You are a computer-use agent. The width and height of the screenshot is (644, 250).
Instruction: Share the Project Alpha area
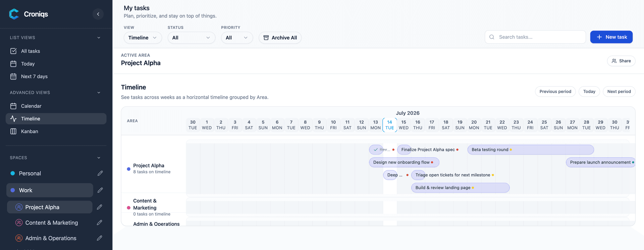(x=621, y=61)
